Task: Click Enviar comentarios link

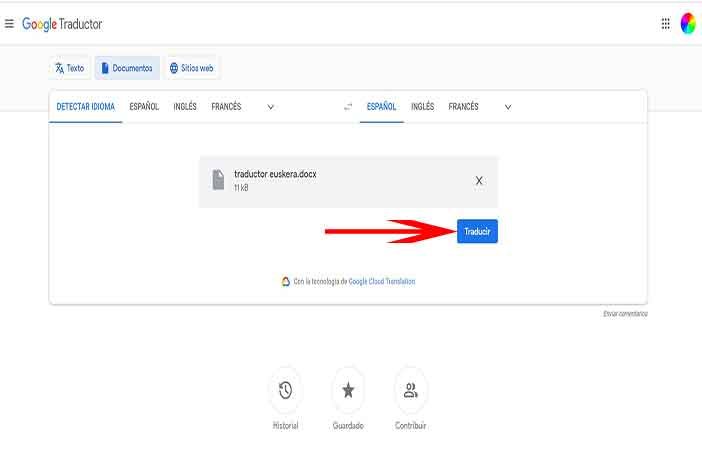Action: click(625, 314)
